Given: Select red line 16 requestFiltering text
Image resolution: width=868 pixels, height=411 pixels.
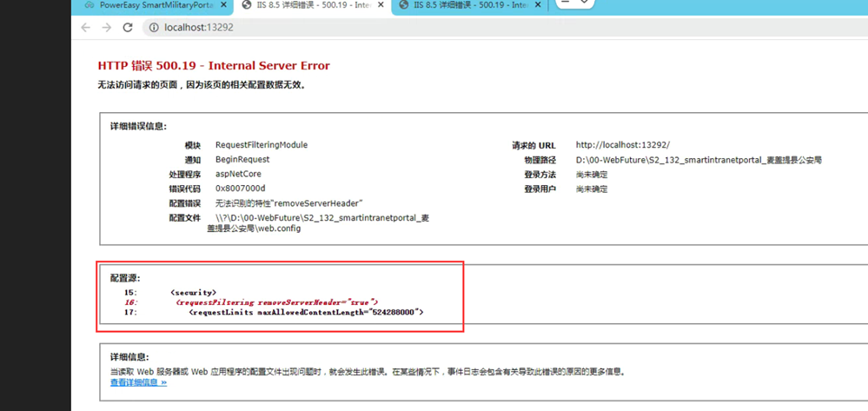Looking at the screenshot, I should tap(277, 302).
